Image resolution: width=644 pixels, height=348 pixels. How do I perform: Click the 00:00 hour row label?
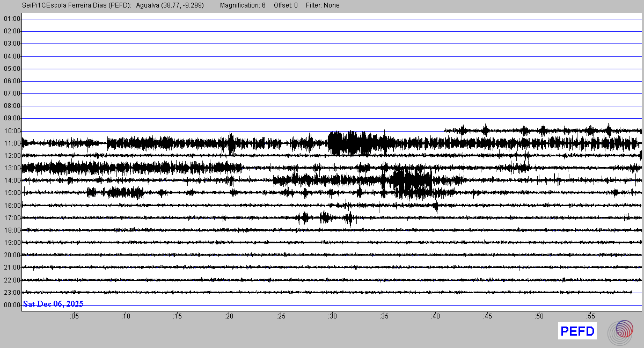click(x=12, y=305)
